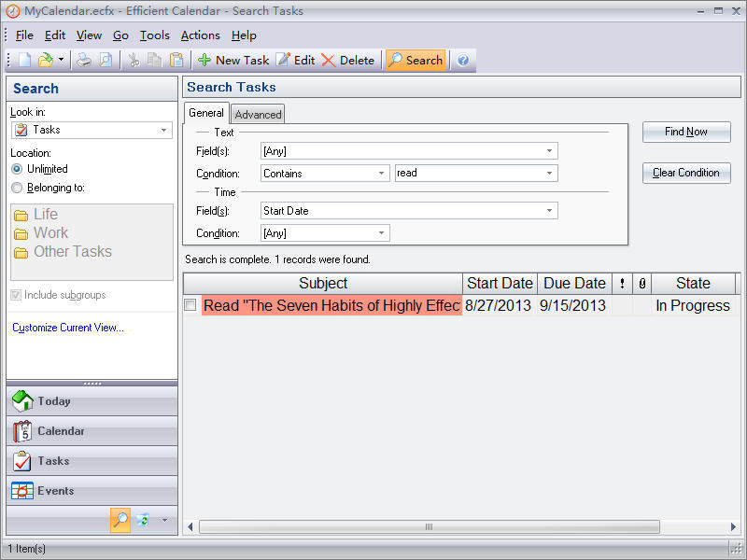Click the navigation pane splitter grip dots
This screenshot has height=560, width=747.
click(x=92, y=384)
